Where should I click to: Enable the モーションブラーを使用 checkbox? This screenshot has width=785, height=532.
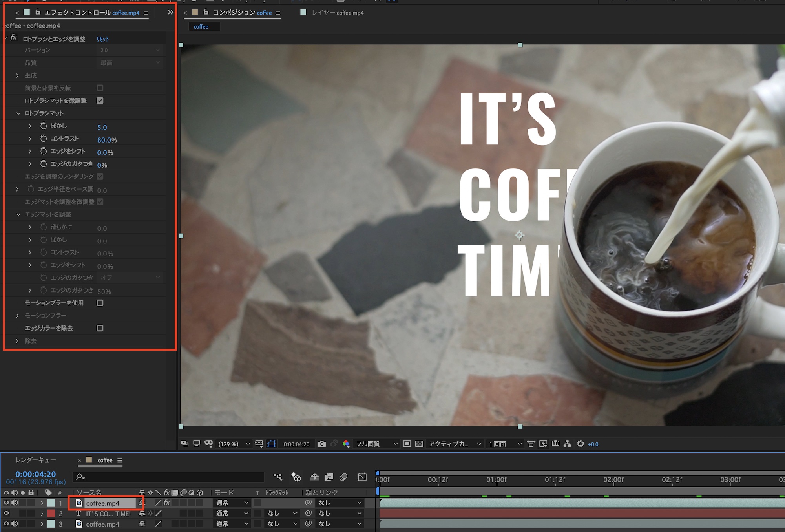click(100, 303)
